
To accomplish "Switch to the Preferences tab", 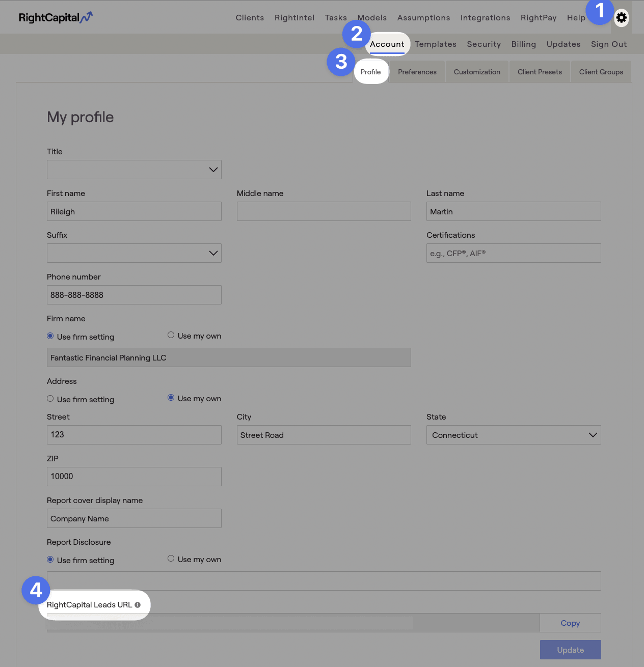I will [417, 72].
